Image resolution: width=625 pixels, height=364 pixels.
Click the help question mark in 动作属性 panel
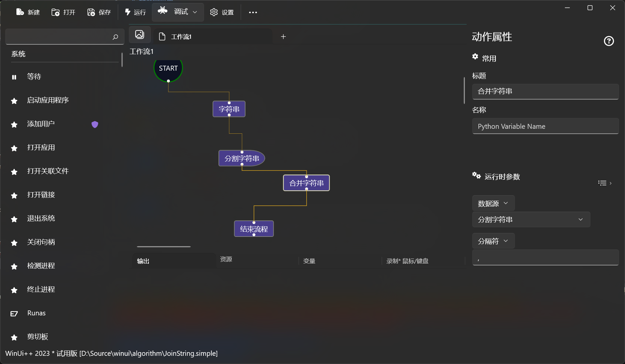tap(609, 41)
